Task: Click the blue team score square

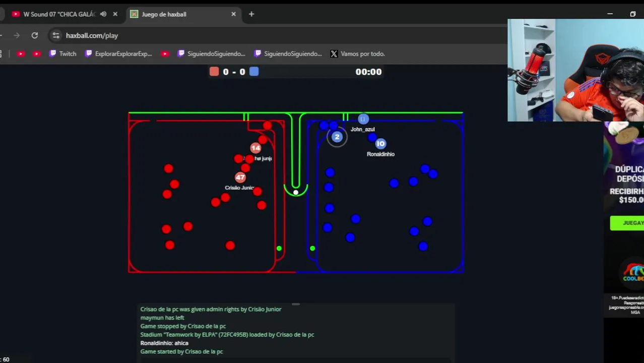Action: pyautogui.click(x=254, y=72)
